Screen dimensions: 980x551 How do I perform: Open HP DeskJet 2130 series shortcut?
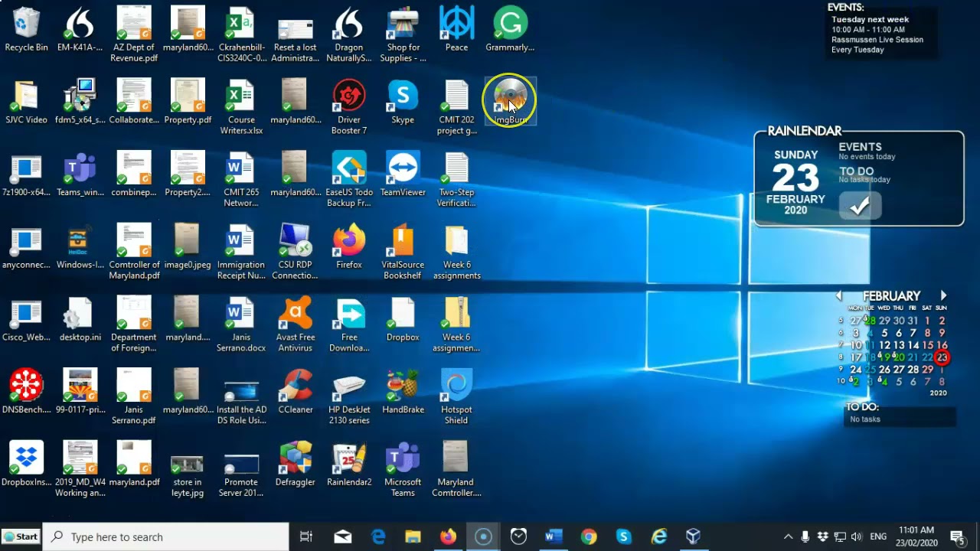pyautogui.click(x=349, y=396)
